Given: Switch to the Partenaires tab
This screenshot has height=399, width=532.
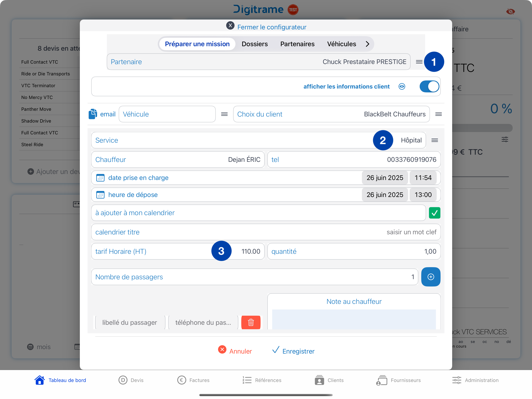Looking at the screenshot, I should [x=297, y=44].
